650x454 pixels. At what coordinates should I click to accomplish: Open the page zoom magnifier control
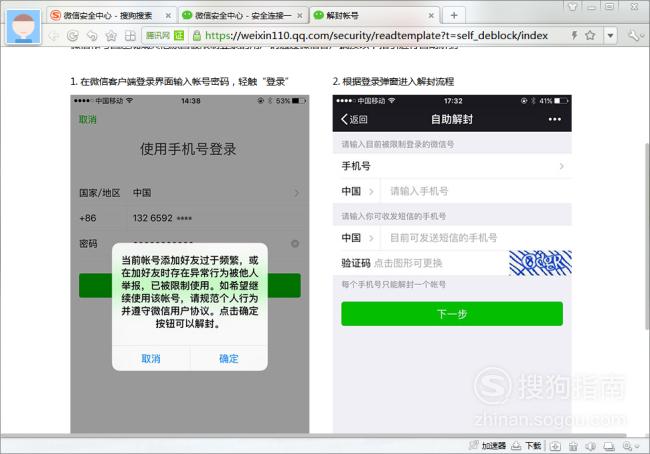[630, 446]
